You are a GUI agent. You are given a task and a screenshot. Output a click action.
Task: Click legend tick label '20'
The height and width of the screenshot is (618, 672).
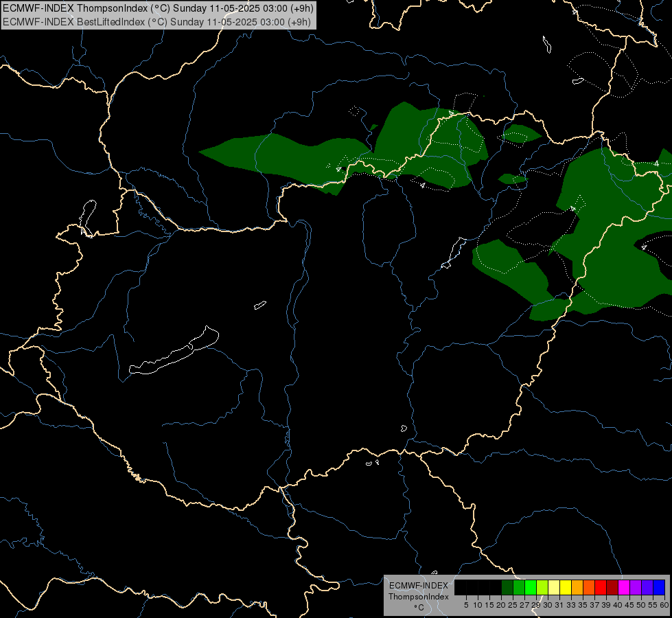[501, 605]
